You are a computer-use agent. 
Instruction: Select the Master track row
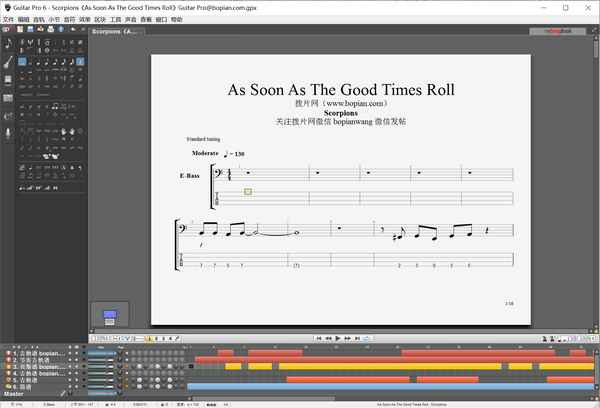[30, 393]
